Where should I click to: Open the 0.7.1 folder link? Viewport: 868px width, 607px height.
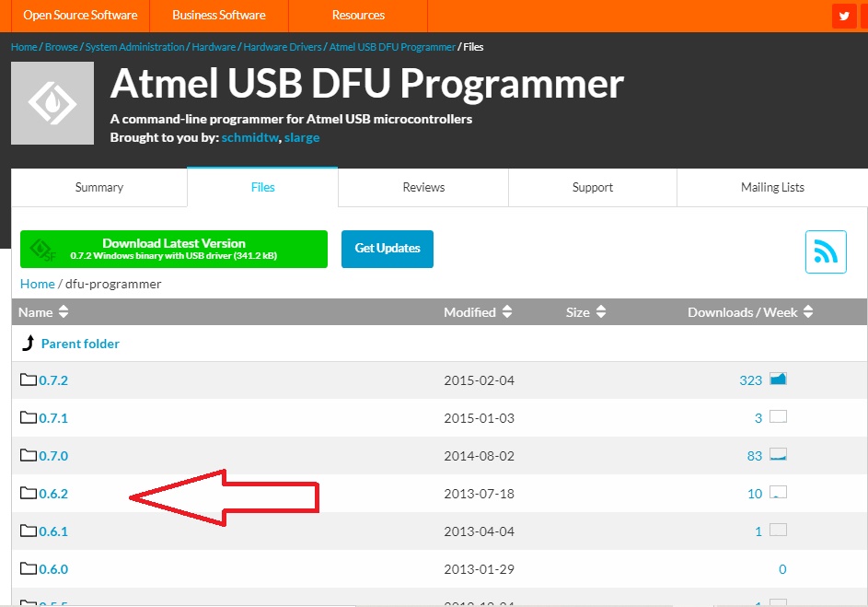point(53,418)
